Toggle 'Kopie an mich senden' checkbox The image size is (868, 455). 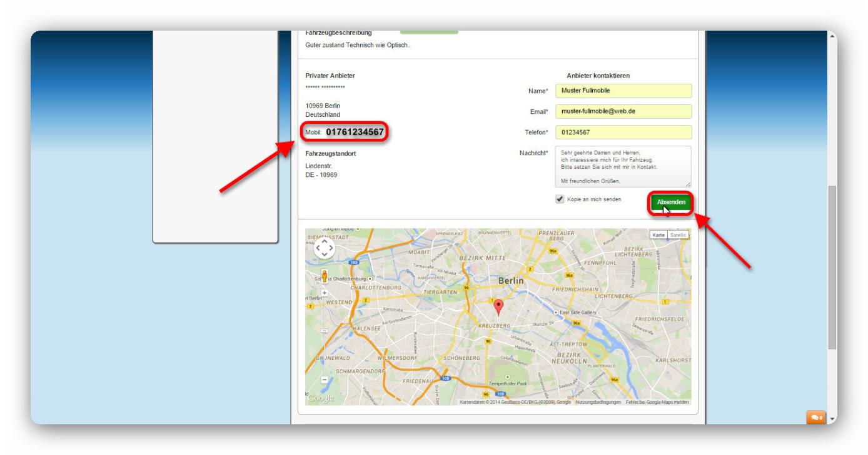pos(559,199)
